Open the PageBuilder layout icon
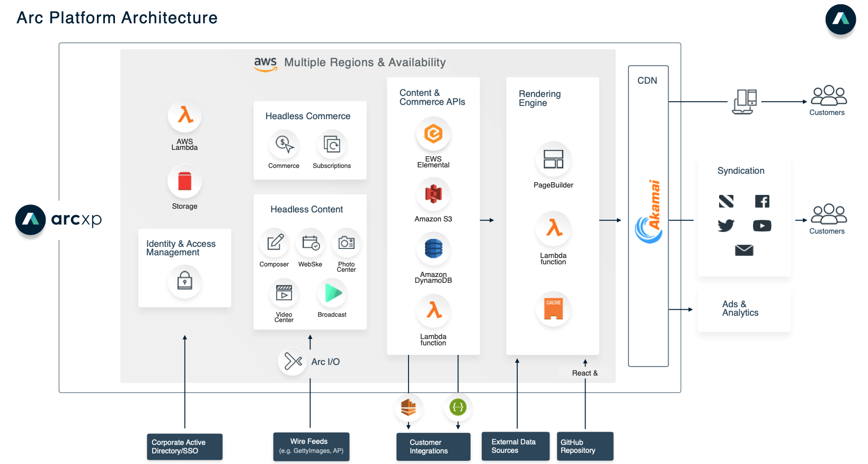The image size is (868, 464). point(553,159)
